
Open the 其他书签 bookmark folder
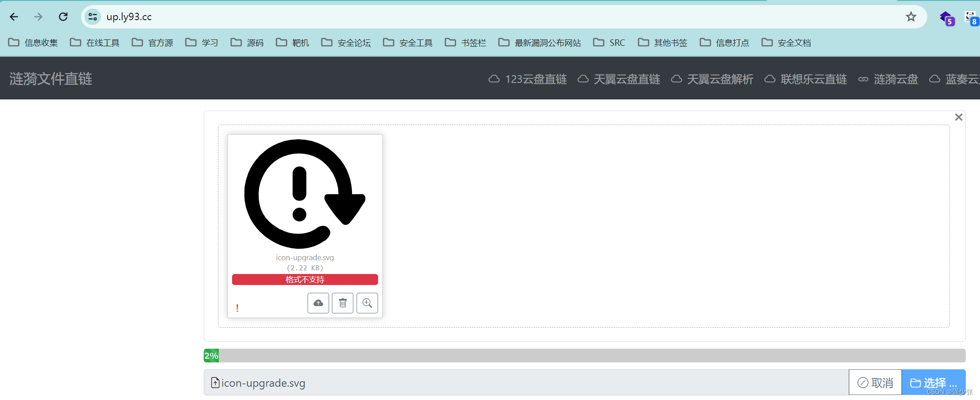663,43
